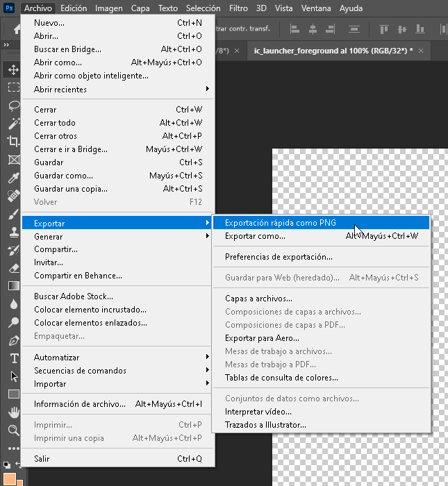Select the Path Selection tool
448x486 pixels.
(x=13, y=376)
